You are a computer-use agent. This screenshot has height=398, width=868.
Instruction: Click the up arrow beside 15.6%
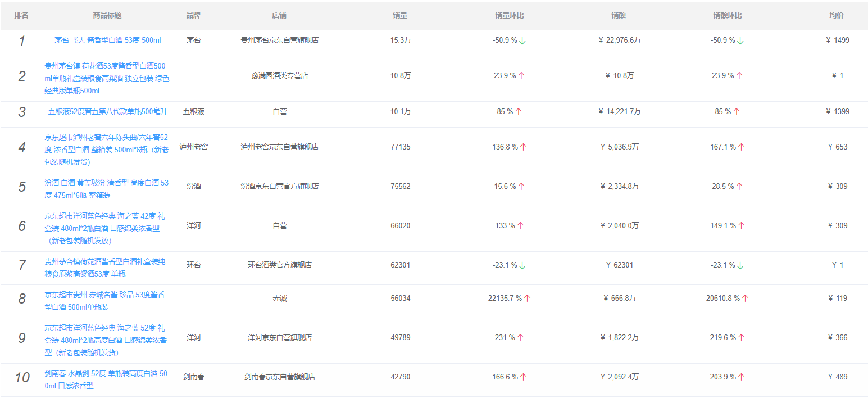[521, 187]
